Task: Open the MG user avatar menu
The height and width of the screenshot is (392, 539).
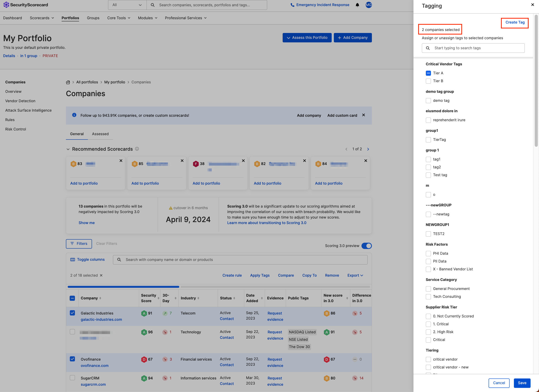Action: 368,5
